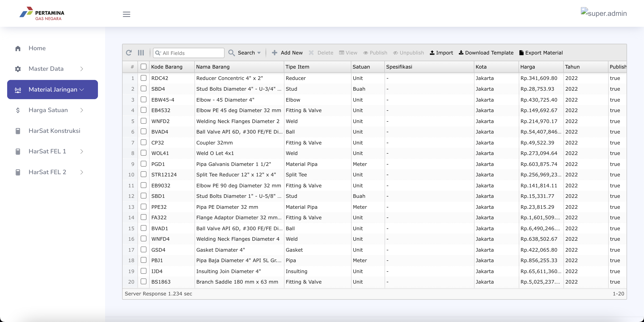
Task: Open the Search dropdown arrow
Action: [259, 53]
